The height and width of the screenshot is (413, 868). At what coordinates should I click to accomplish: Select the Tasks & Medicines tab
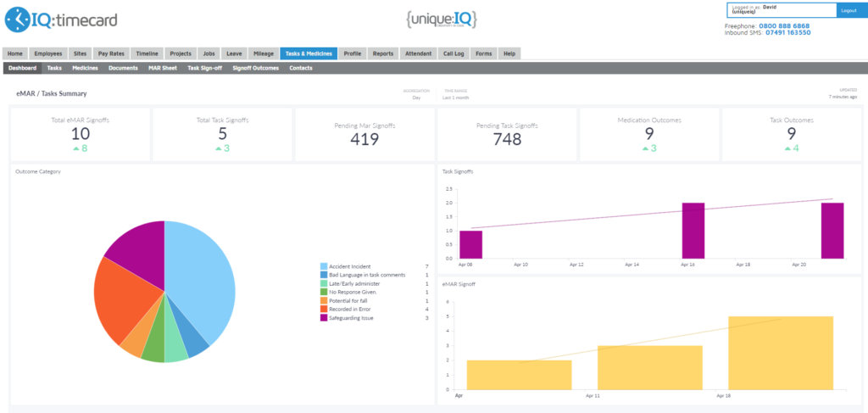click(309, 53)
